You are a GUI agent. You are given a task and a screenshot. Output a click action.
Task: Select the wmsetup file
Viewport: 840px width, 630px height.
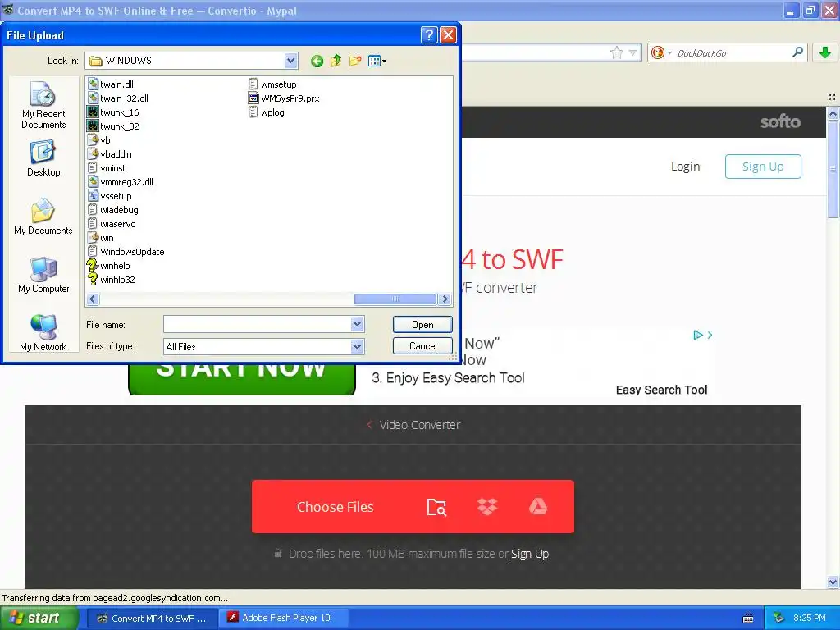point(272,84)
